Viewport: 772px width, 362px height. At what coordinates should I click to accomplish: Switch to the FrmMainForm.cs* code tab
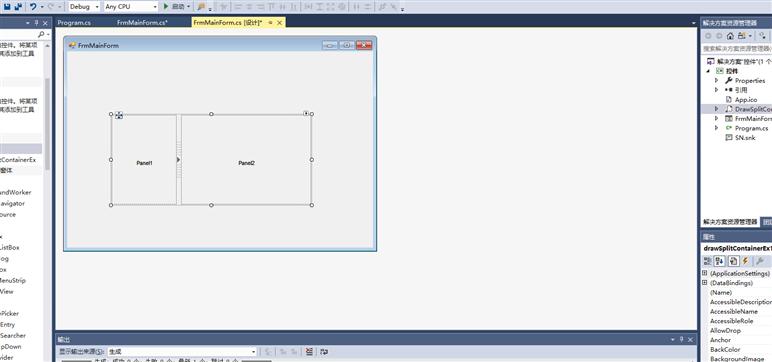point(142,23)
